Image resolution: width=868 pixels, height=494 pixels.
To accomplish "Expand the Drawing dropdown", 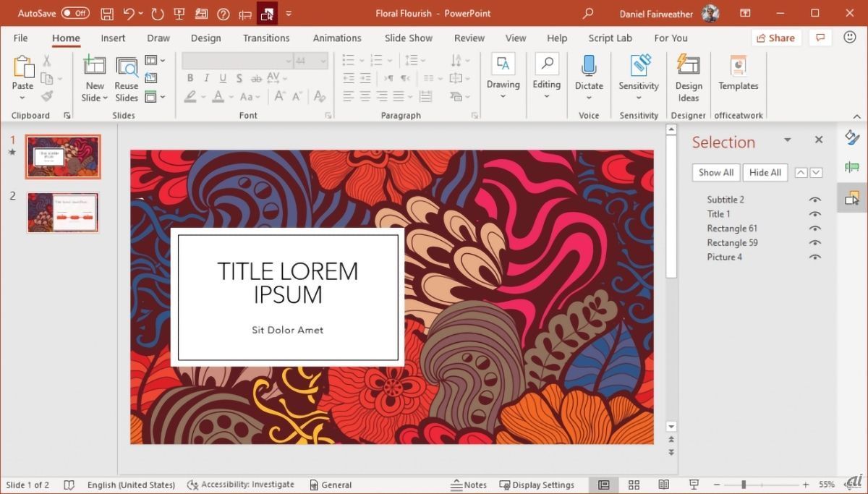I will 503,96.
